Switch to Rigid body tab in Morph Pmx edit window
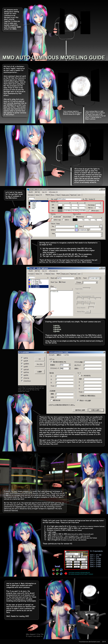Screen dimensions: 108x644 click(x=73, y=274)
